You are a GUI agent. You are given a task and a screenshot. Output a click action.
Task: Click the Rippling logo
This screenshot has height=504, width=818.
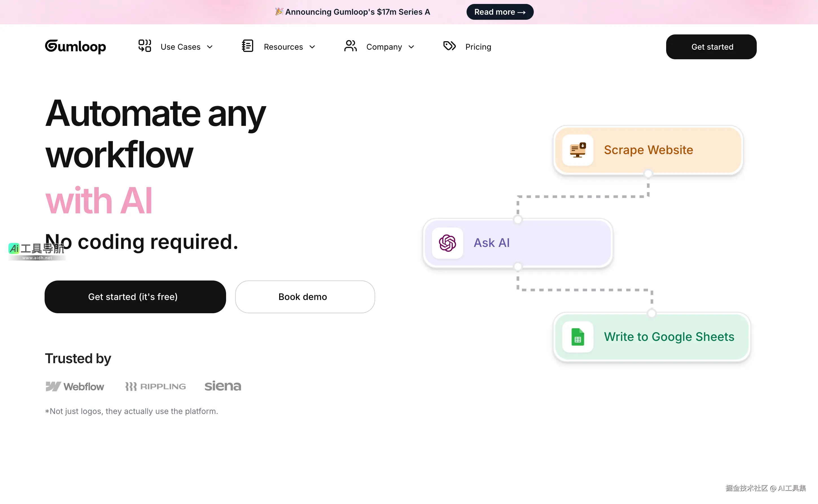click(x=155, y=386)
